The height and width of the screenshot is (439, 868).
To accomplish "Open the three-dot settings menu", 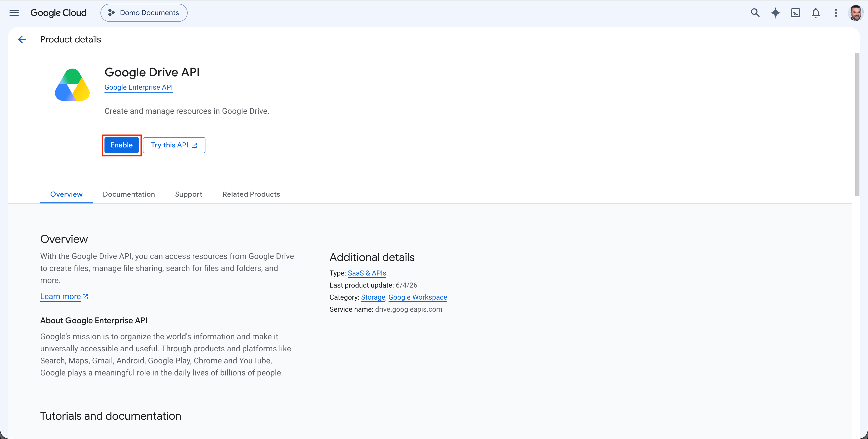I will pos(836,13).
